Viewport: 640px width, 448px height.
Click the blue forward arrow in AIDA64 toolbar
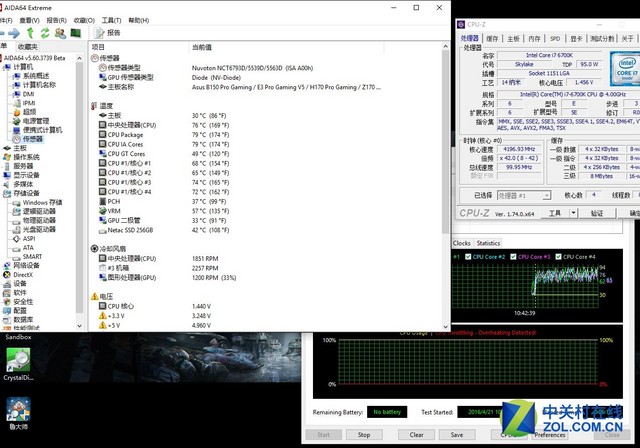[14, 33]
